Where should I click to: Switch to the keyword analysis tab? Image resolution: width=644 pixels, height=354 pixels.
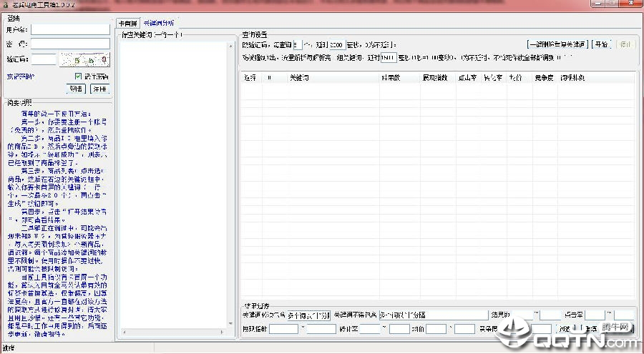click(159, 24)
